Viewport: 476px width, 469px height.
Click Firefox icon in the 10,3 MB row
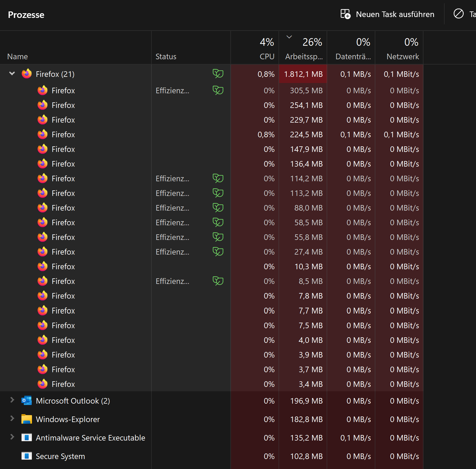[43, 266]
